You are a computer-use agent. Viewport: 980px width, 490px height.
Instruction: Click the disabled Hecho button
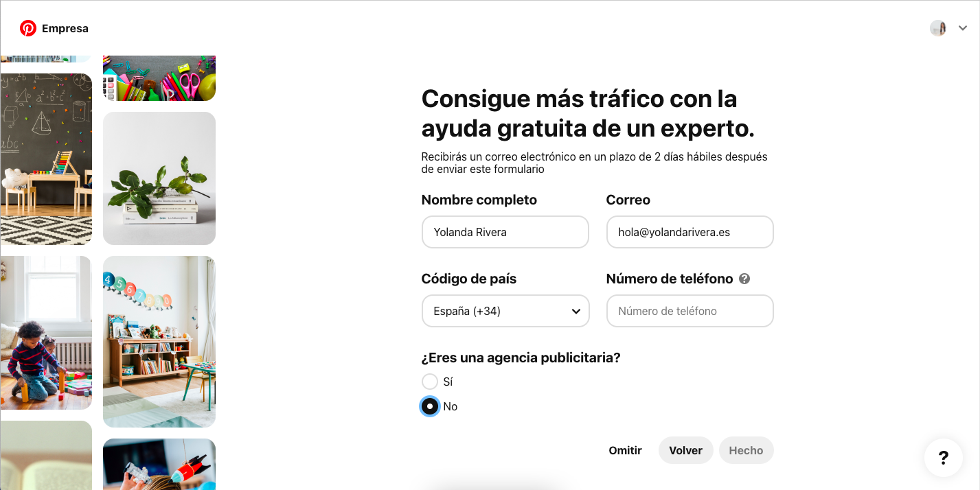746,450
